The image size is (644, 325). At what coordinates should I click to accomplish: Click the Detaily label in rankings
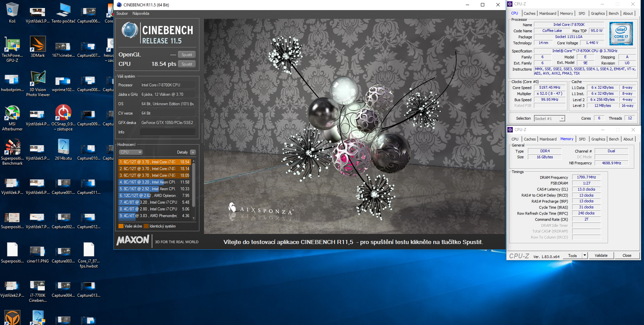pyautogui.click(x=182, y=152)
